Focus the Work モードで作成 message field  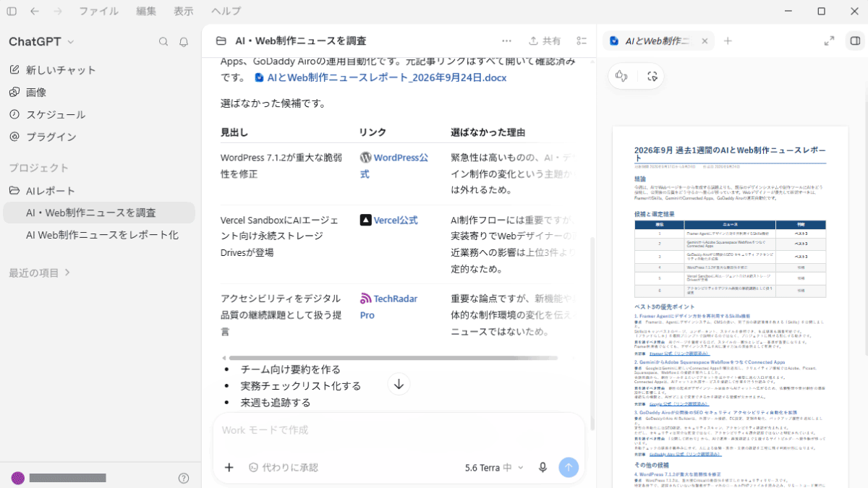coord(399,430)
